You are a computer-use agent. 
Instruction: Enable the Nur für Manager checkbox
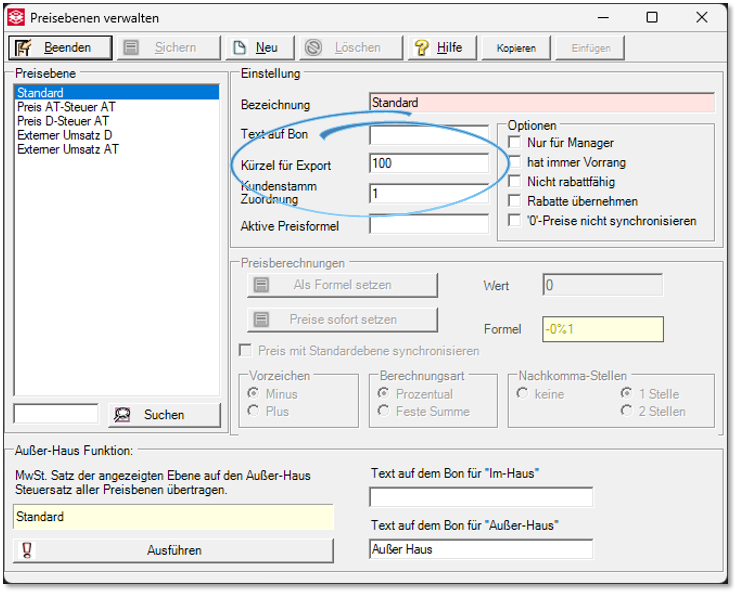(x=515, y=143)
